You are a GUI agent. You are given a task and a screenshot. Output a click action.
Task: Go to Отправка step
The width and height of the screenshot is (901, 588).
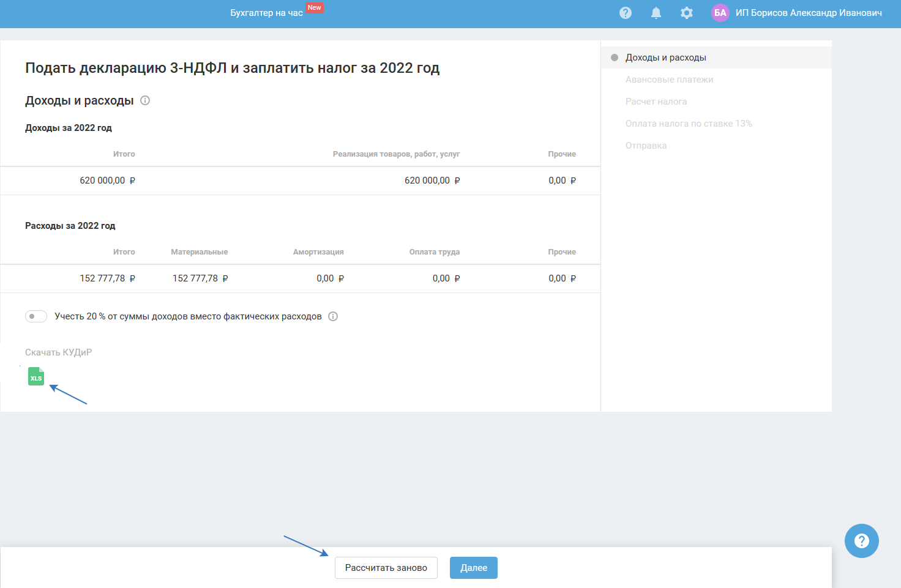(x=646, y=146)
